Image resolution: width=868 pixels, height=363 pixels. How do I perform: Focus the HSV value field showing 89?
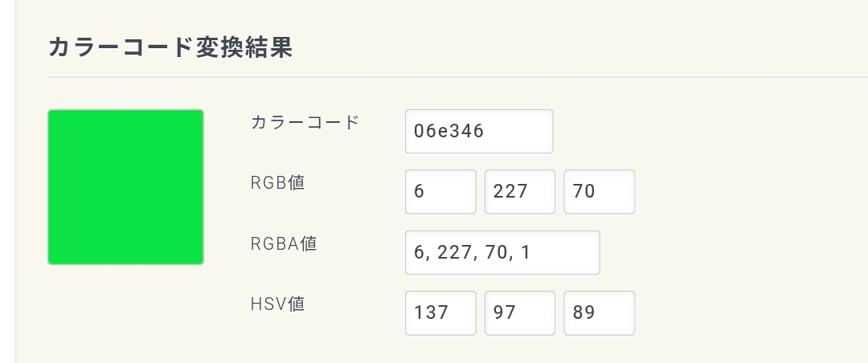pos(599,312)
